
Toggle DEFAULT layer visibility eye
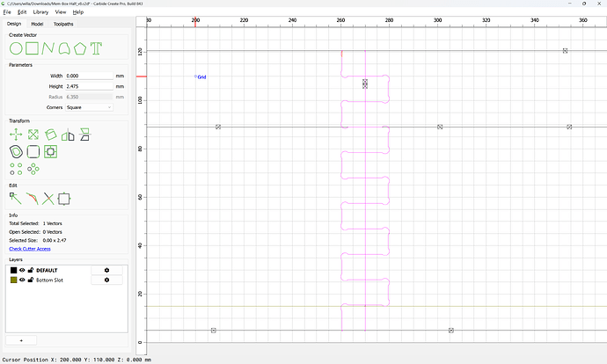(x=23, y=271)
